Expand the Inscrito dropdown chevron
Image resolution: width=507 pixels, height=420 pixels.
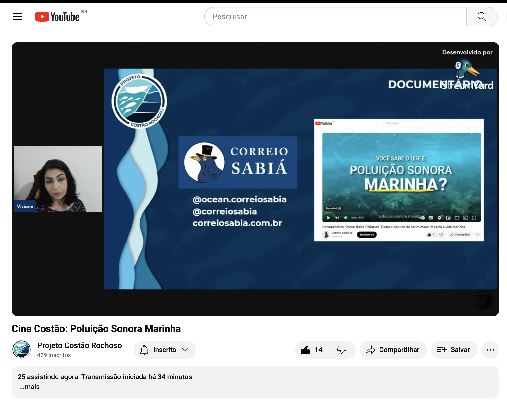[185, 350]
